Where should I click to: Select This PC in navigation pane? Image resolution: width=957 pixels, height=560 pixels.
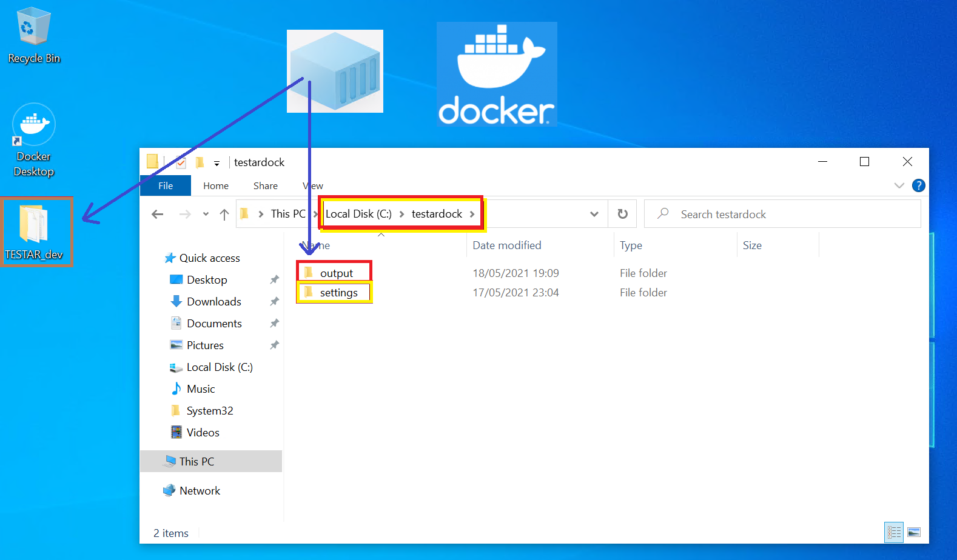pyautogui.click(x=211, y=461)
